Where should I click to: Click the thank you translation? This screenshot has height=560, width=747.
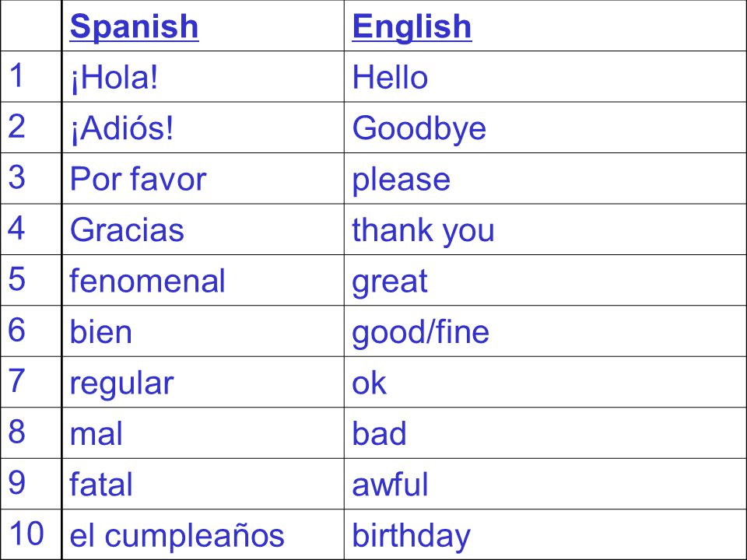423,231
